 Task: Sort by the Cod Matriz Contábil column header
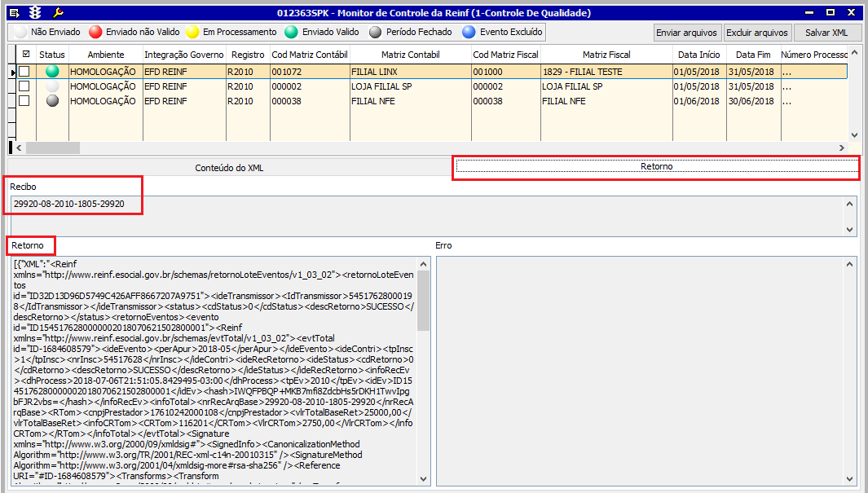pos(310,55)
